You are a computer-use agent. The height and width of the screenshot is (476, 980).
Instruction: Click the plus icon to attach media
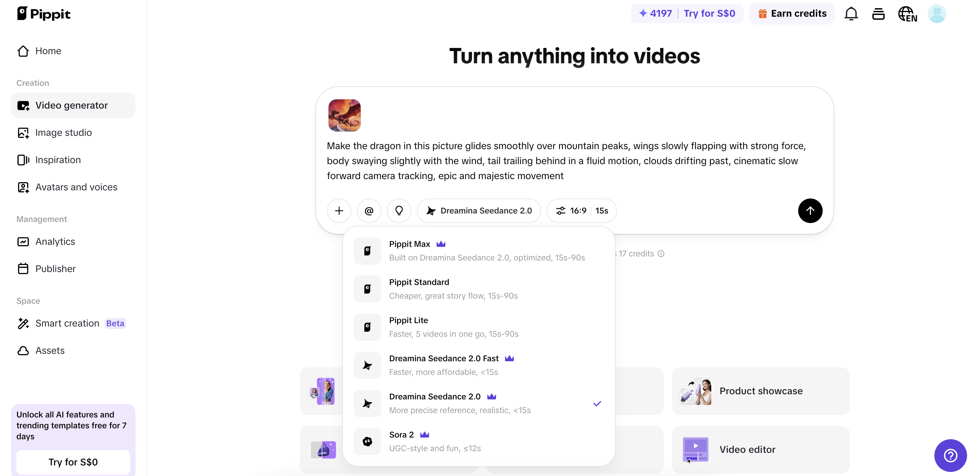pyautogui.click(x=338, y=210)
